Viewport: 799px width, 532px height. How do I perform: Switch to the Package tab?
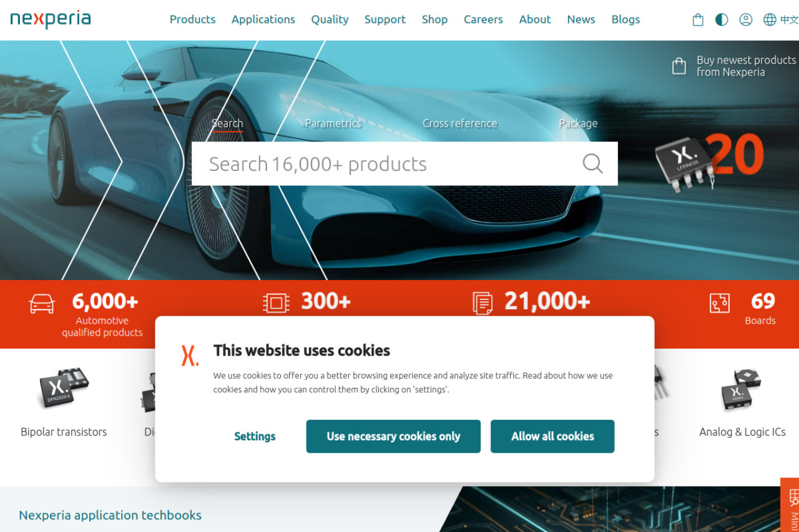pyautogui.click(x=578, y=123)
